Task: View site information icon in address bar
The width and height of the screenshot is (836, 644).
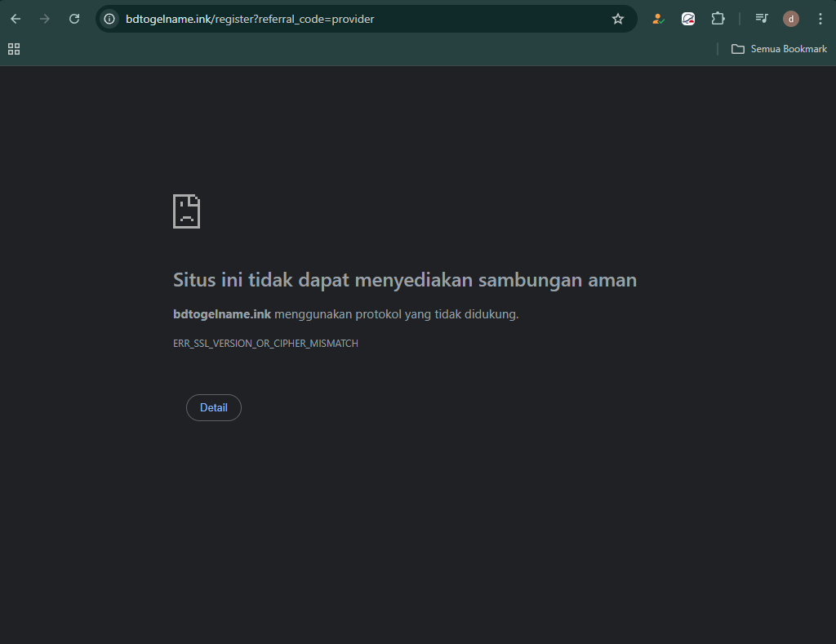Action: tap(109, 20)
